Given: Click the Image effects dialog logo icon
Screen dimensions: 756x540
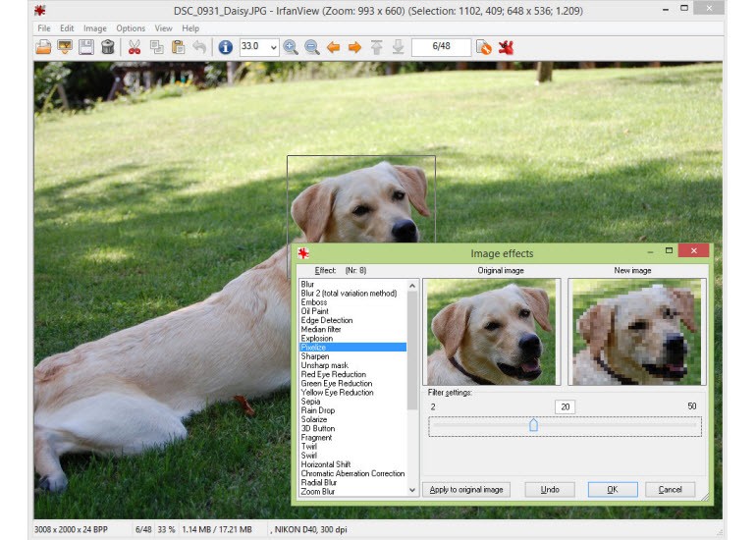Looking at the screenshot, I should [x=303, y=253].
